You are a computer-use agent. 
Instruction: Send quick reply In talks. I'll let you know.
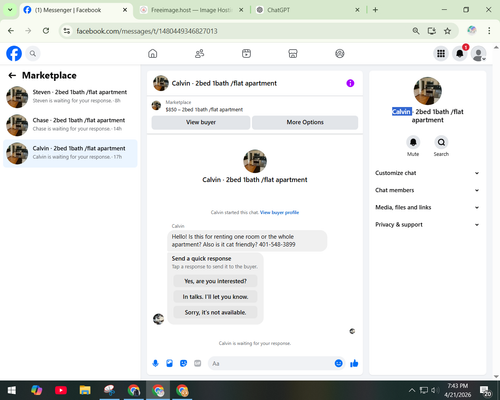coord(215,297)
